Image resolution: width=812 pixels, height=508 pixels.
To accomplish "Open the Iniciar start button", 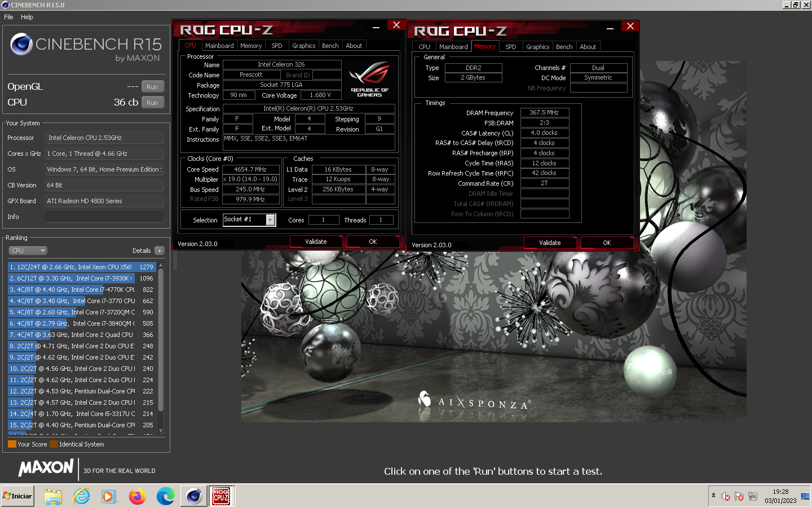I will [x=17, y=496].
